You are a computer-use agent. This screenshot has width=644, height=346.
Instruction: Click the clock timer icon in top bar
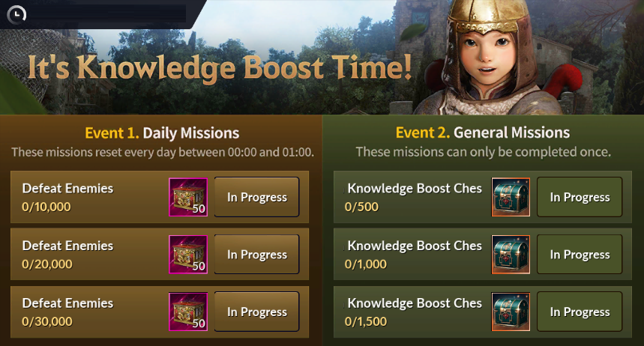coord(16,15)
